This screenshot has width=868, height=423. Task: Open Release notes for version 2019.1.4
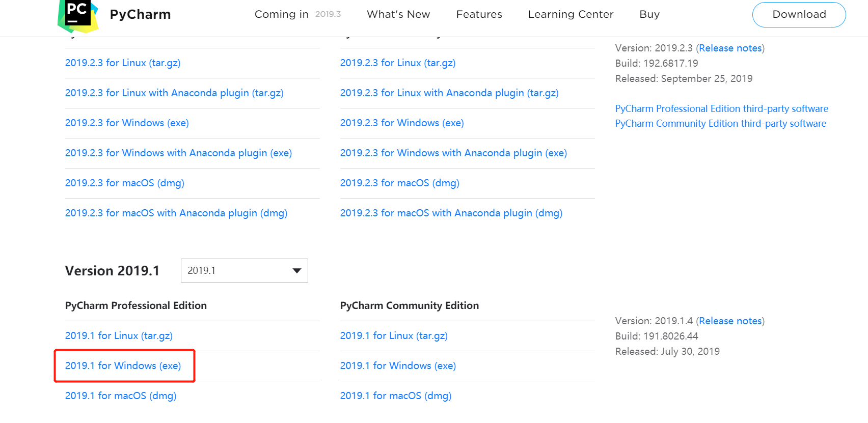pyautogui.click(x=730, y=321)
